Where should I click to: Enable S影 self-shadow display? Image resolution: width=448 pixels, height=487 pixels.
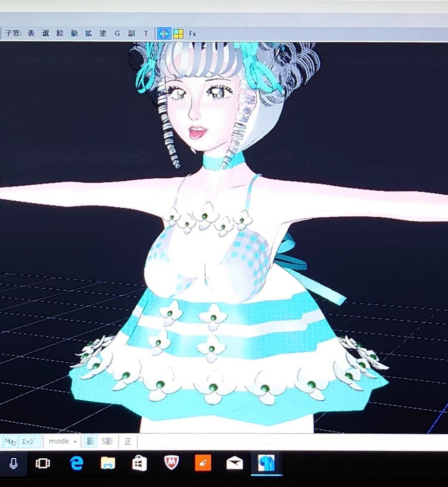[x=106, y=441]
